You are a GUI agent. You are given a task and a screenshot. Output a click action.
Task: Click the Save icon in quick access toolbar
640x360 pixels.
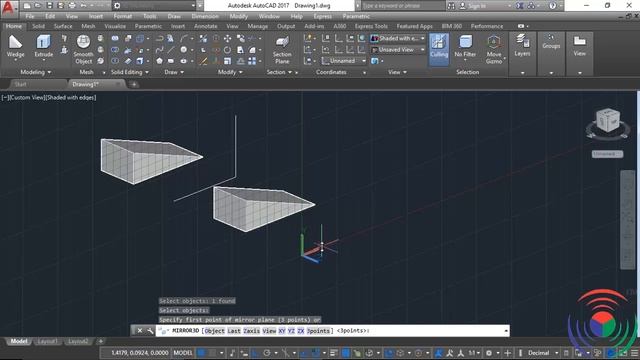point(49,6)
